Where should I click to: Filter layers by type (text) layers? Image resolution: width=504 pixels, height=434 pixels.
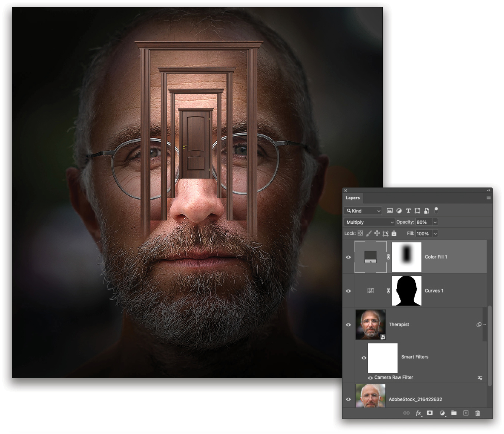[408, 211]
